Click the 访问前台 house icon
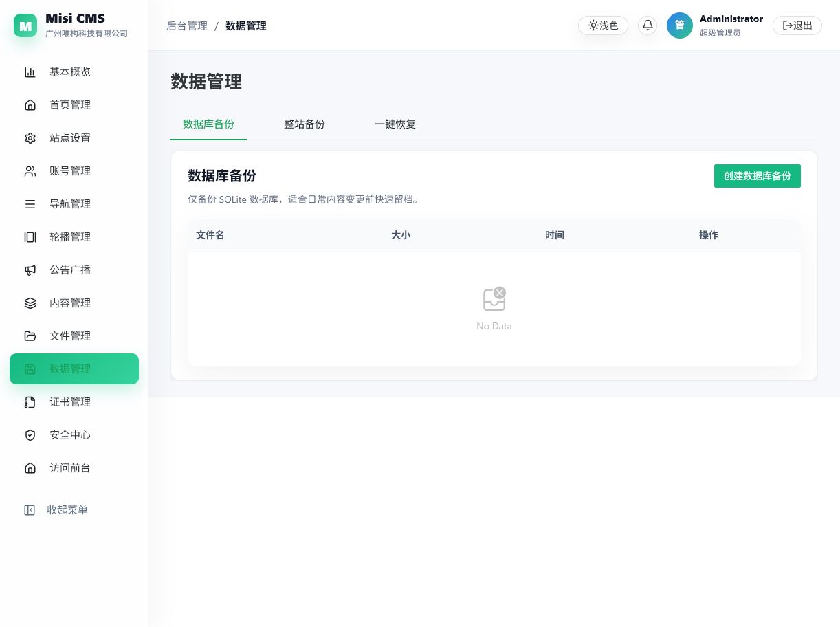Screen dimensions: 840x627 (x=30, y=468)
